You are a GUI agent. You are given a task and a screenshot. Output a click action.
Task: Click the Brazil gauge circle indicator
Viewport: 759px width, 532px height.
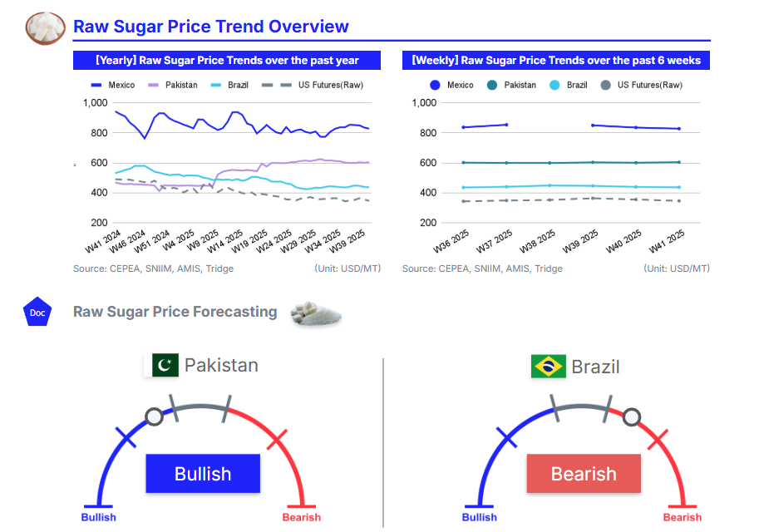click(632, 416)
